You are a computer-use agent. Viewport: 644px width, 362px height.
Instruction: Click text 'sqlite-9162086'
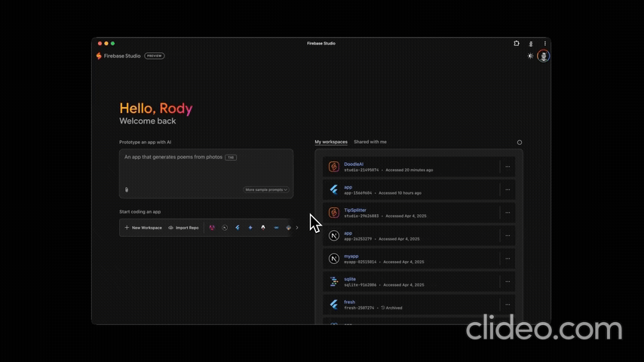(x=360, y=285)
